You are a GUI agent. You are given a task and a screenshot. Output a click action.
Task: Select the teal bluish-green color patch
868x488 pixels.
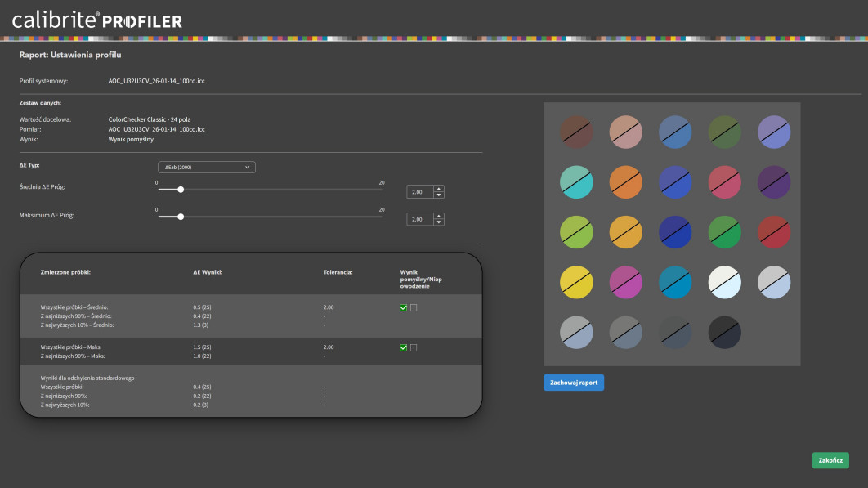pyautogui.click(x=576, y=182)
